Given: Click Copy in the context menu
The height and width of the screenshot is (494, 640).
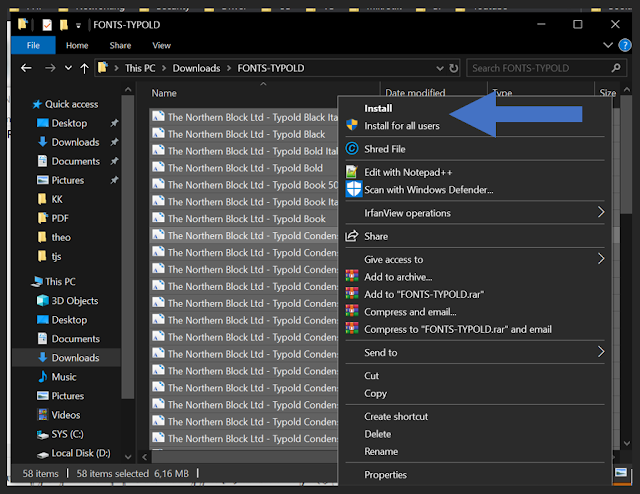Looking at the screenshot, I should (x=375, y=394).
